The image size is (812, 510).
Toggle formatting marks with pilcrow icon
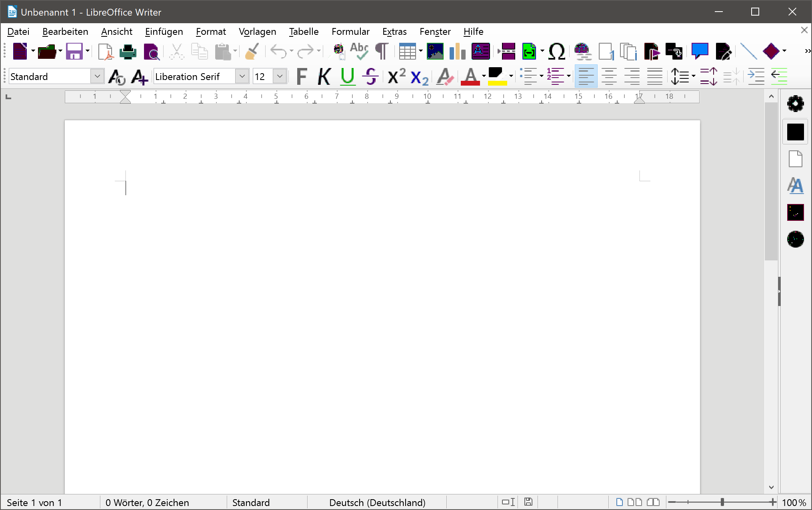pos(382,52)
